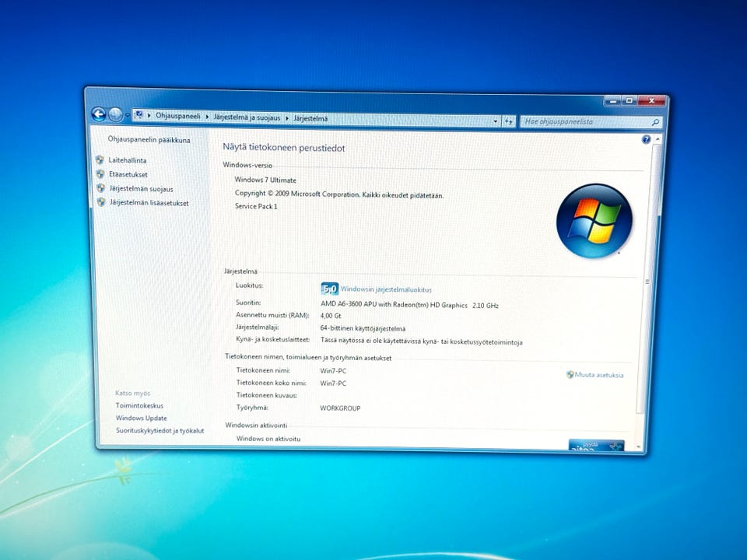Click the magnifier search icon
Viewport: 747px width, 560px height.
pos(655,122)
